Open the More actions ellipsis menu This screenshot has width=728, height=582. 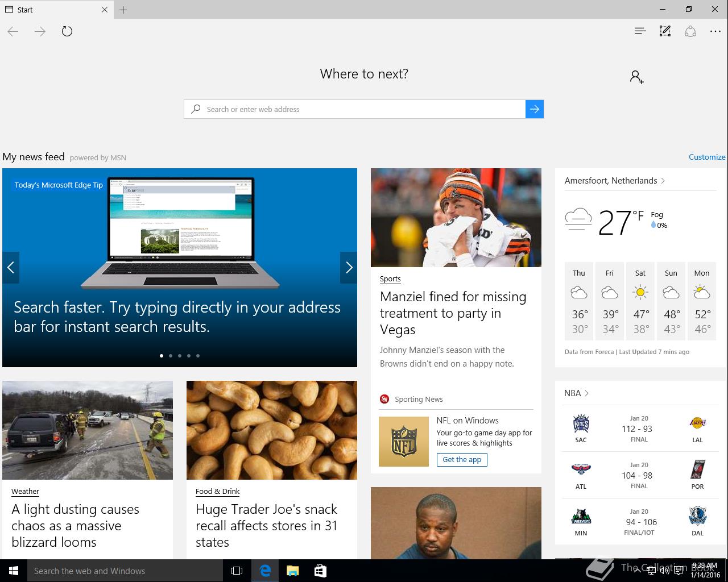715,31
